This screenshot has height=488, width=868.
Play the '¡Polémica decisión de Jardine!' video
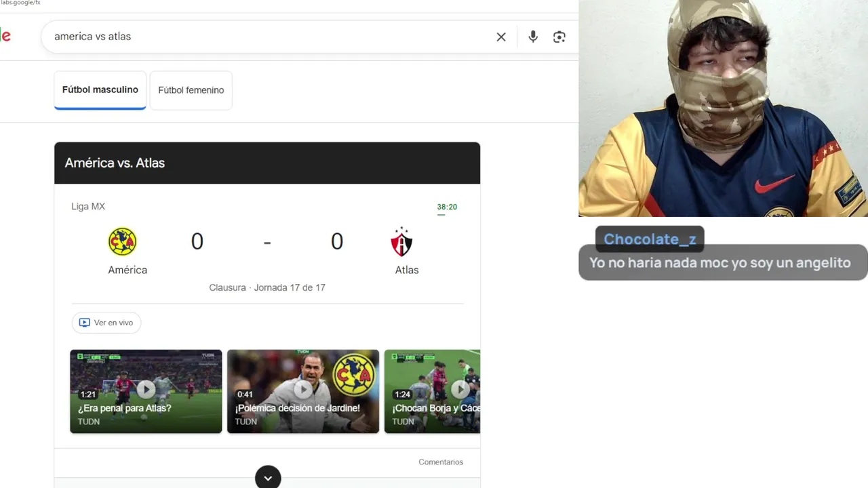tap(303, 391)
